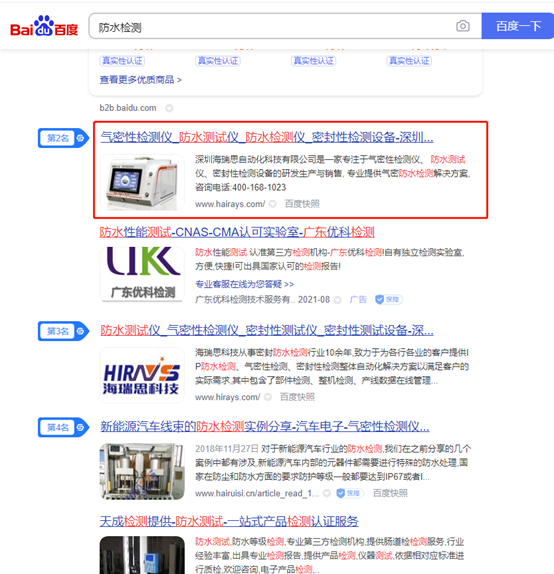Expand dropdown beside www.hirays.com/
Image resolution: width=554 pixels, height=574 pixels.
pyautogui.click(x=268, y=397)
